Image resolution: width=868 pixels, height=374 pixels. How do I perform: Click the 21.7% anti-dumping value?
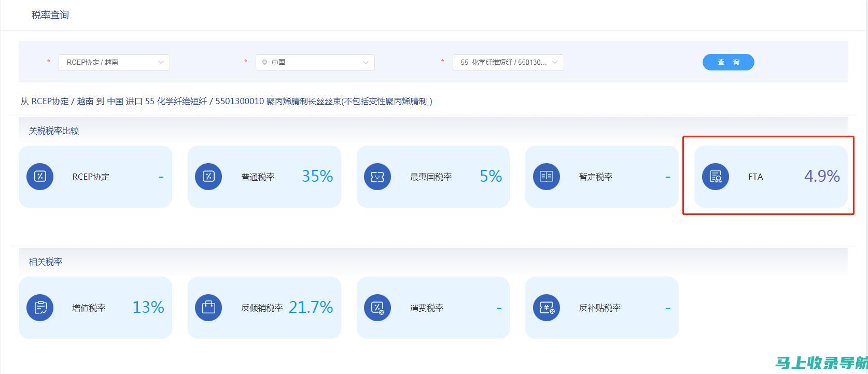tap(311, 307)
